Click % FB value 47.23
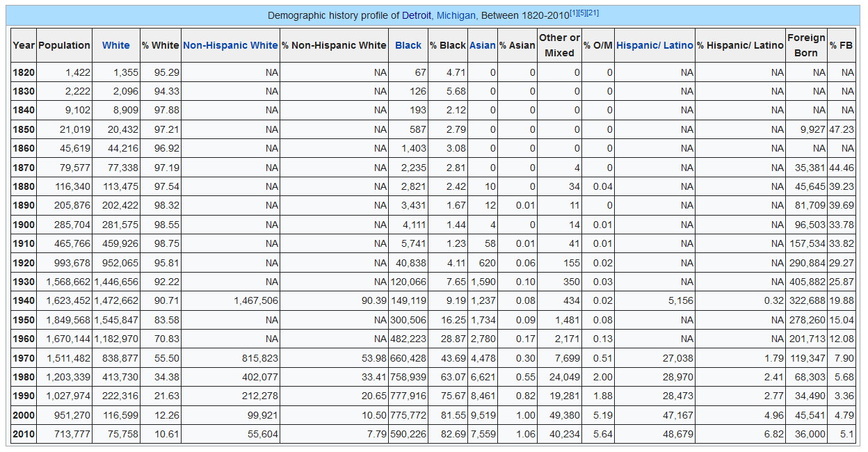This screenshot has width=868, height=452. 842,129
